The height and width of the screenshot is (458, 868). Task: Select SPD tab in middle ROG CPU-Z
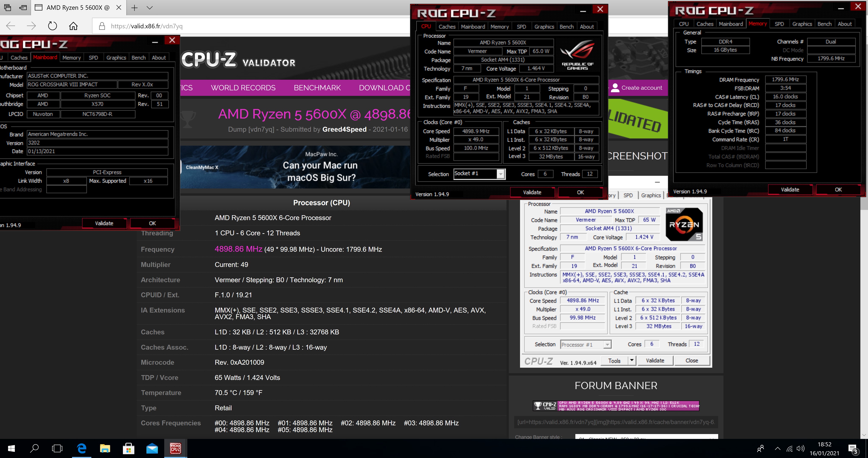tap(521, 27)
